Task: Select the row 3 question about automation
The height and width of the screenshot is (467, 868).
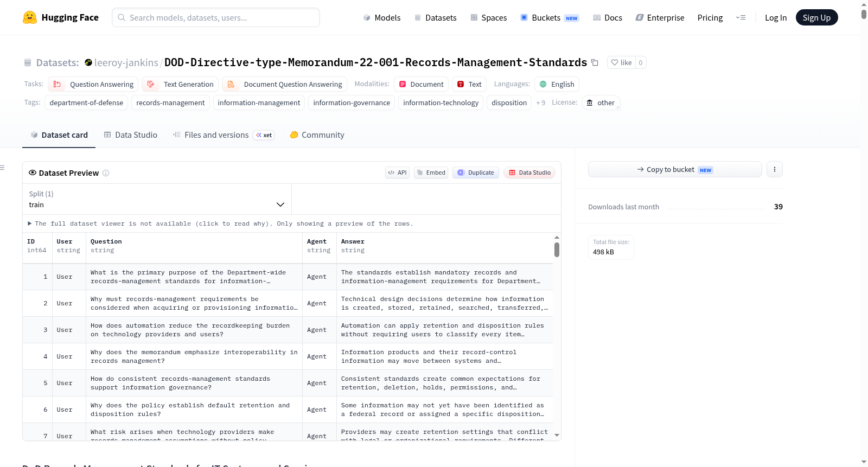Action: (194, 330)
